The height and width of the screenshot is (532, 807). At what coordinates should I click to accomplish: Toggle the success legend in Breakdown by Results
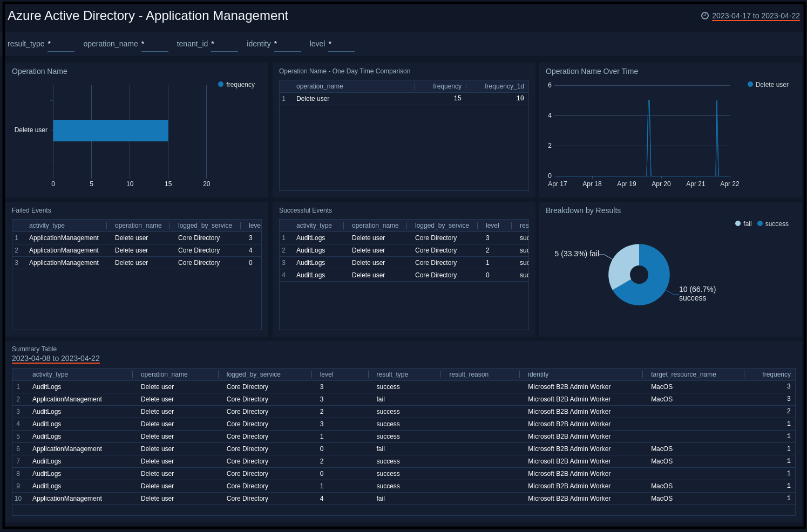(x=773, y=224)
